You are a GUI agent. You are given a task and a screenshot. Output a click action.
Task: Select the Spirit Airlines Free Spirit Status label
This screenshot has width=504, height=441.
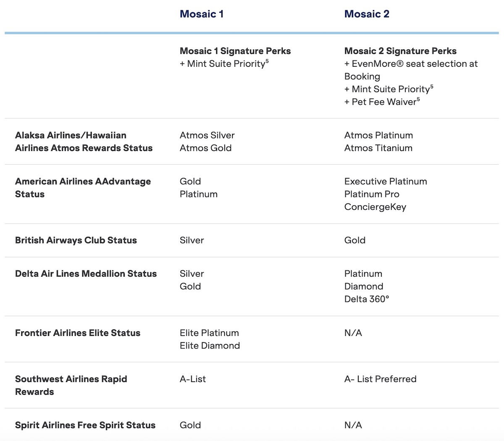click(85, 425)
